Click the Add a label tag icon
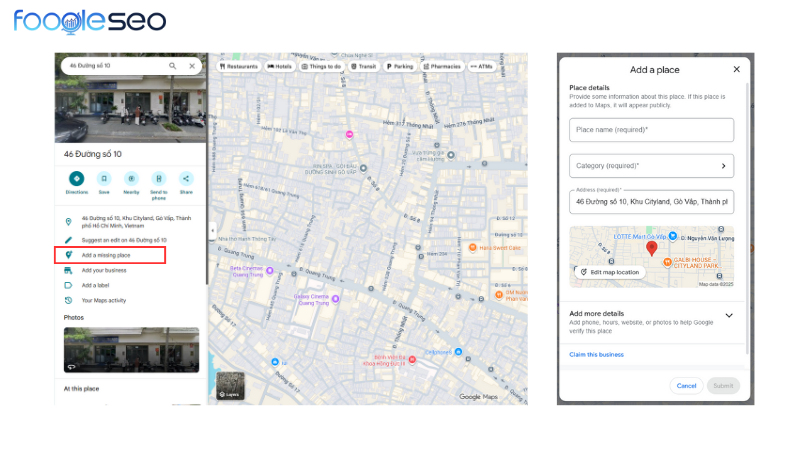The width and height of the screenshot is (800, 450). pos(68,285)
